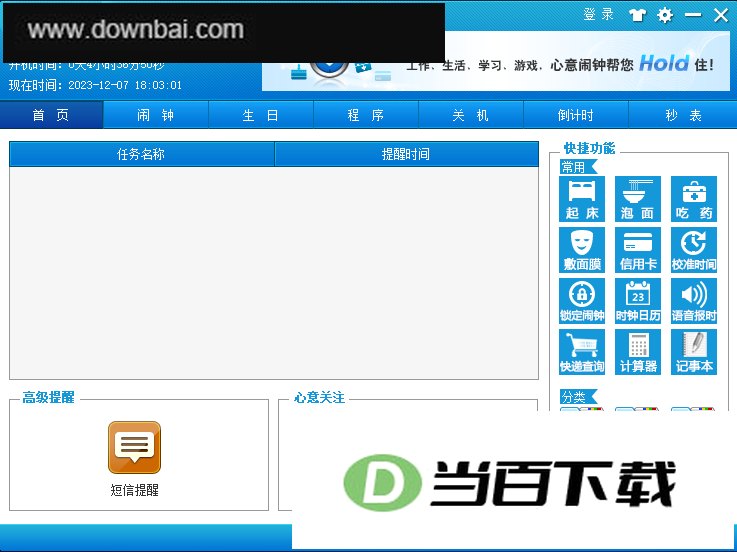Open the skin theme shirt icon
The width and height of the screenshot is (737, 552).
(x=637, y=15)
